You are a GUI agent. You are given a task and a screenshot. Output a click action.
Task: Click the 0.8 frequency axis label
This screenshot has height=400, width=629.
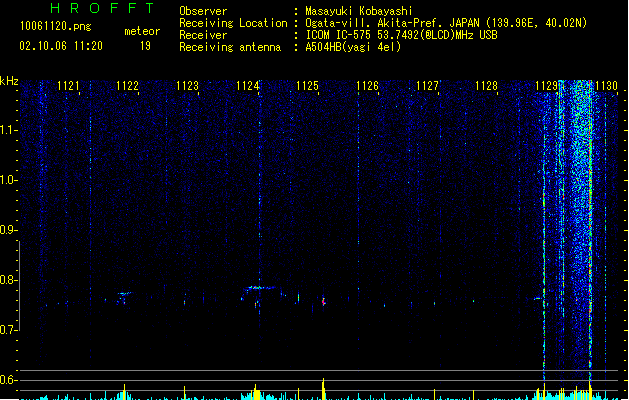click(8, 280)
